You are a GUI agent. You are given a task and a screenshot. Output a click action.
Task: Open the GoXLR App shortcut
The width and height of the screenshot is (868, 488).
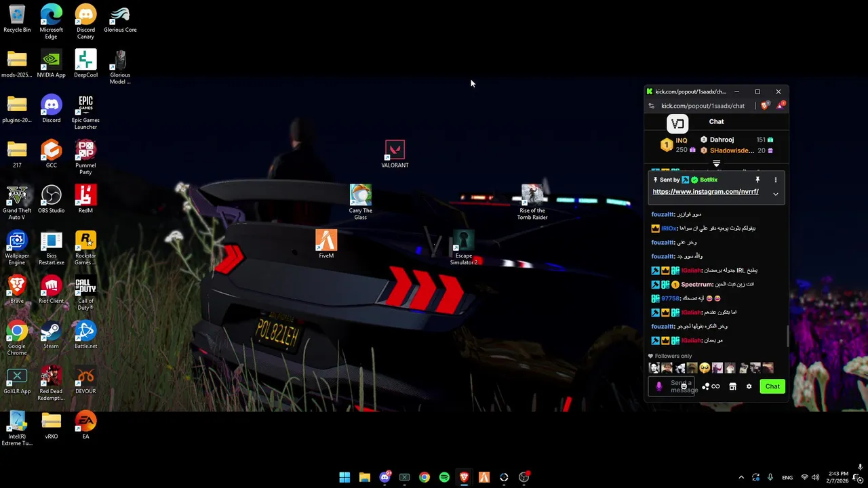[x=17, y=380]
